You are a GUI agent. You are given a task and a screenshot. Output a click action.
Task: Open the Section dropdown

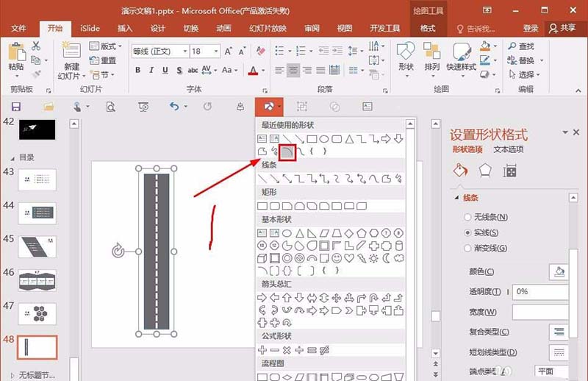click(x=102, y=75)
